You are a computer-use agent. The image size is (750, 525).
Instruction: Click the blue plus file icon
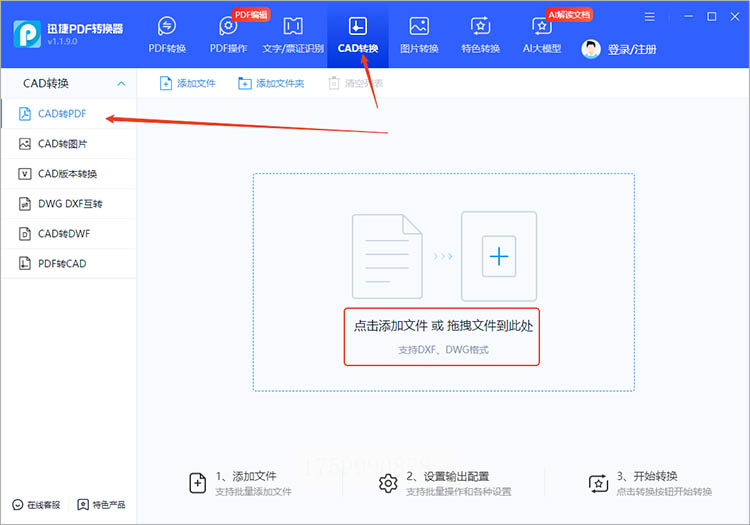(499, 256)
